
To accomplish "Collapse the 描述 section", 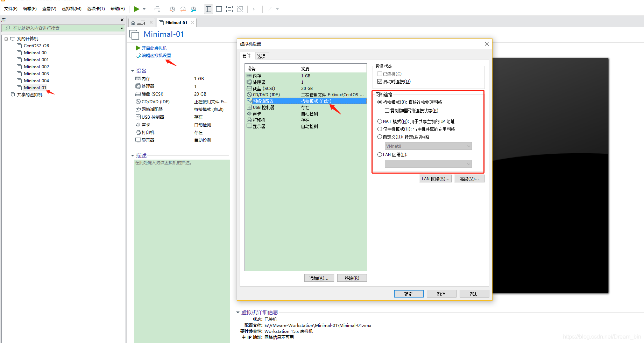I will [x=133, y=155].
